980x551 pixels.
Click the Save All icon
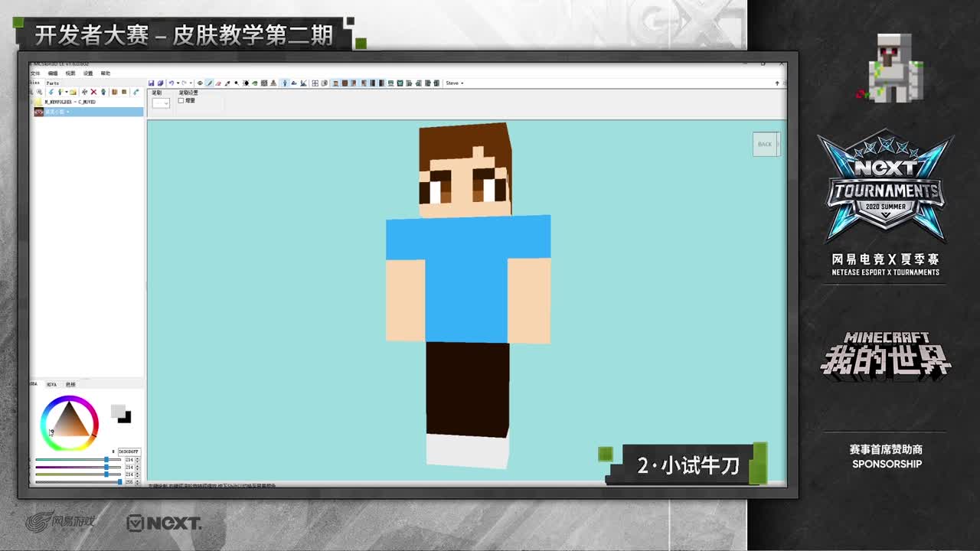(x=160, y=83)
